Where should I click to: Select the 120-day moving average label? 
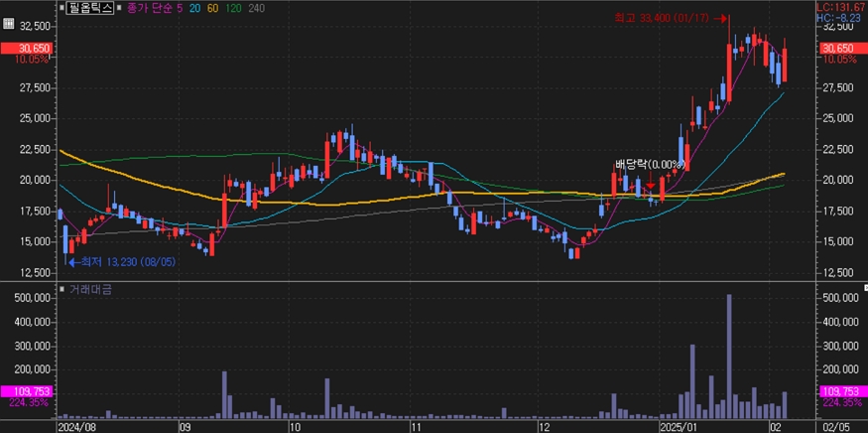coord(233,7)
